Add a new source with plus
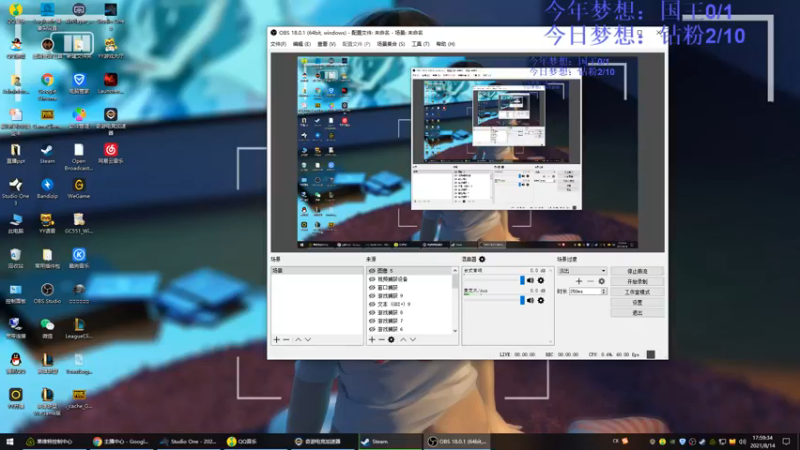Image resolution: width=800 pixels, height=450 pixels. [x=372, y=340]
